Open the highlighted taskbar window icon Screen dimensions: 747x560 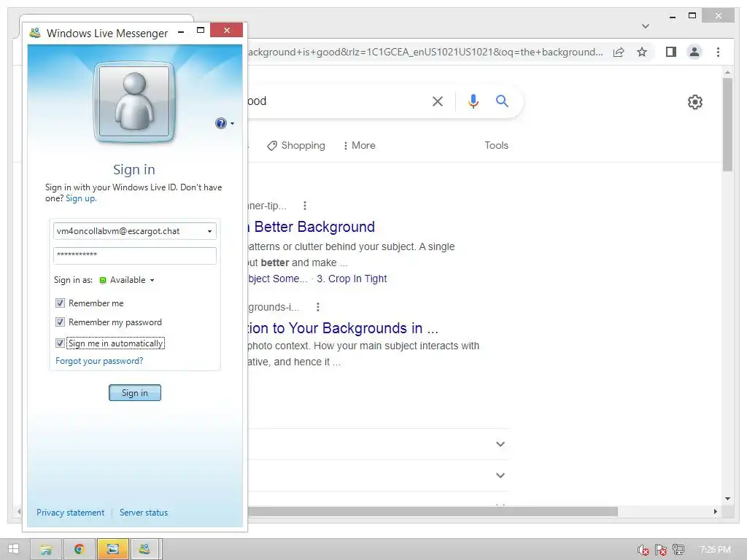[x=113, y=550]
